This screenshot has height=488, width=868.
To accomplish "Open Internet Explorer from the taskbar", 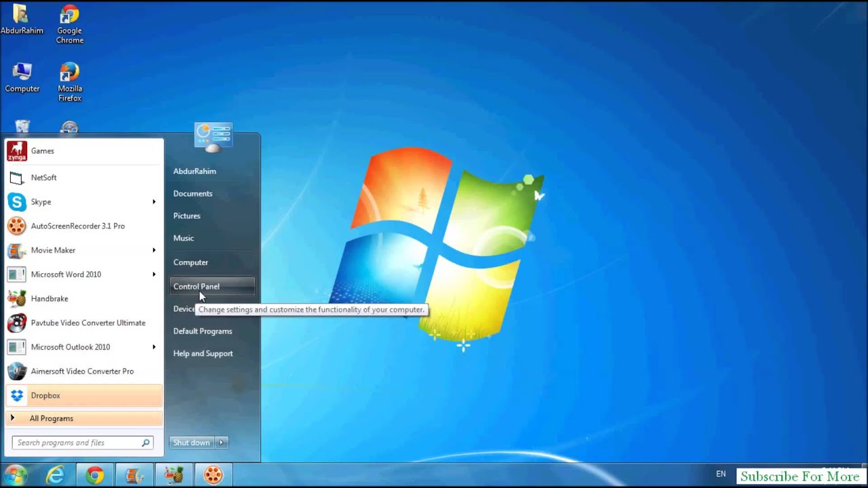I will 56,476.
